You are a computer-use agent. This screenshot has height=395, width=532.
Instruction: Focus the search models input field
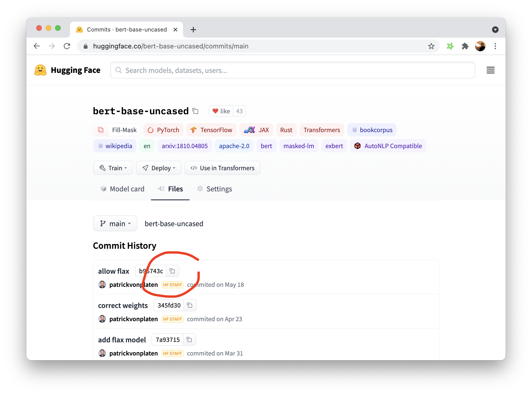(292, 70)
